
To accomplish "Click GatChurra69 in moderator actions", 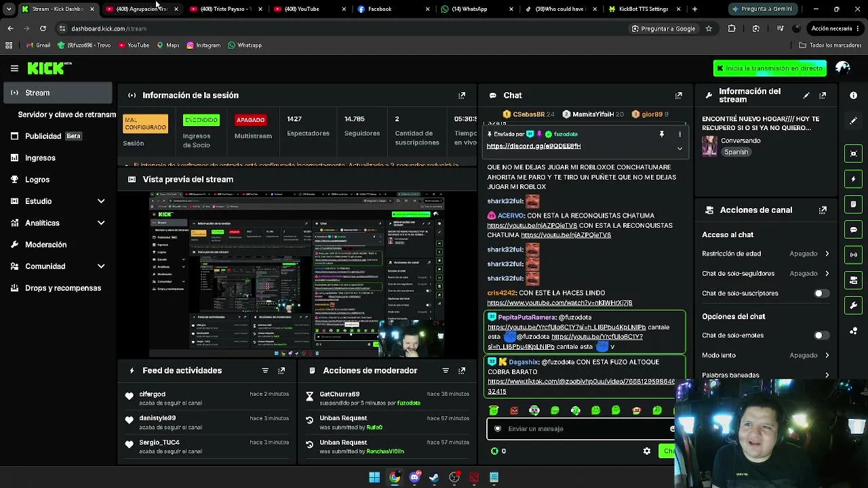I will point(339,394).
